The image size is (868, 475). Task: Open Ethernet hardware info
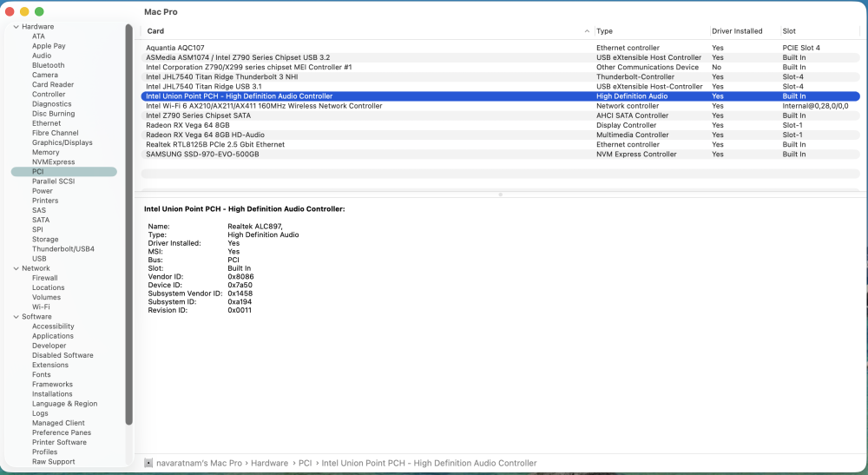pos(47,123)
